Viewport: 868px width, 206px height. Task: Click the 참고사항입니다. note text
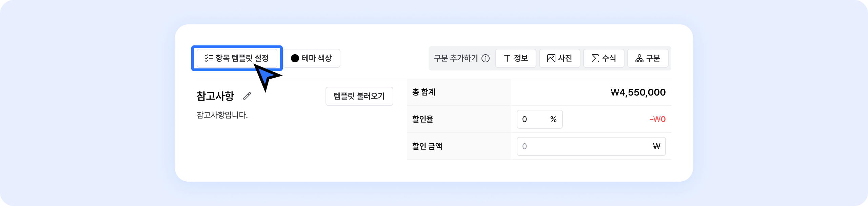click(x=222, y=115)
